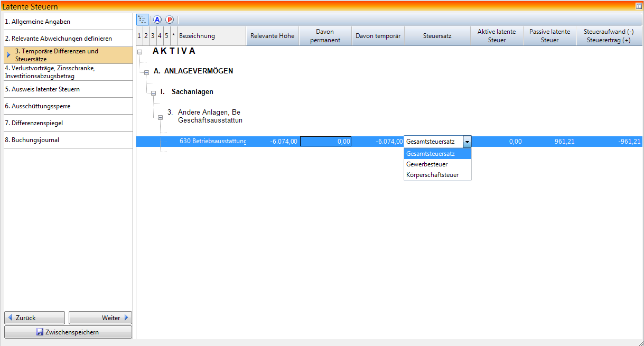Toggle the tree structure view icon
Screen dimensions: 644x346
142,20
